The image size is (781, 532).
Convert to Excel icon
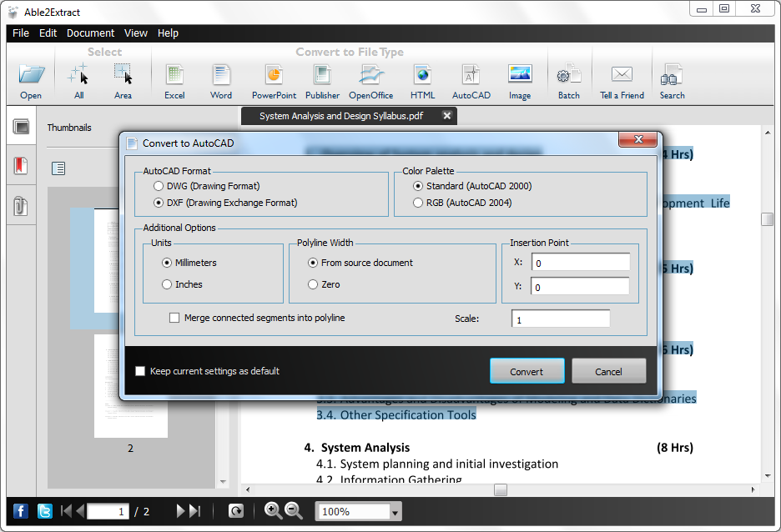[x=174, y=75]
